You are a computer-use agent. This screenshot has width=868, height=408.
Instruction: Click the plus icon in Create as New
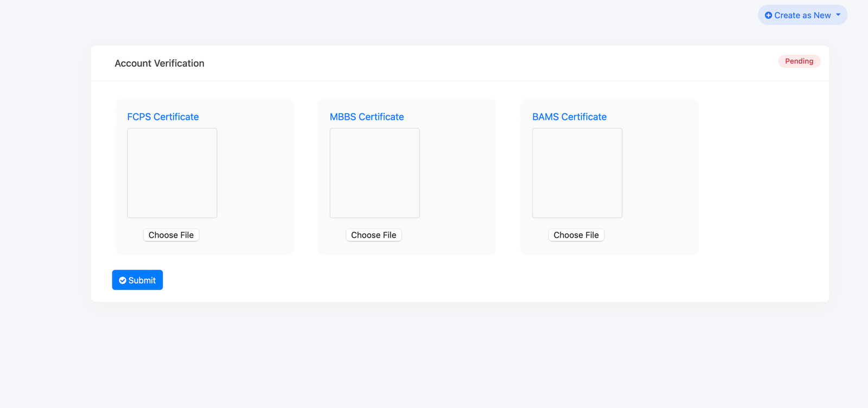point(768,15)
